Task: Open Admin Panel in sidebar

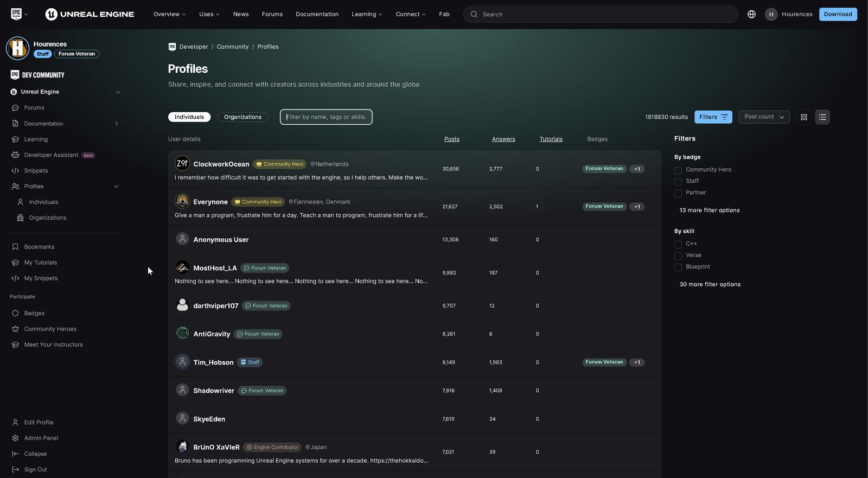Action: coord(41,438)
